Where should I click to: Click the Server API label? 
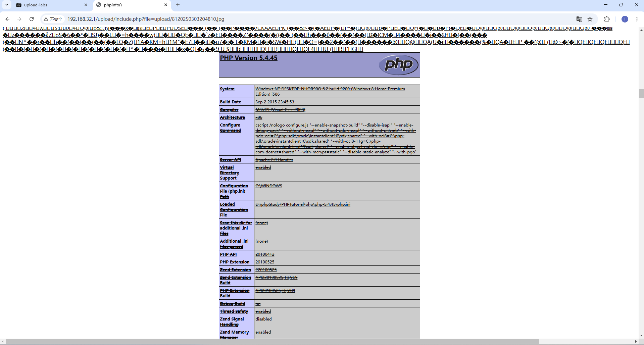[231, 160]
